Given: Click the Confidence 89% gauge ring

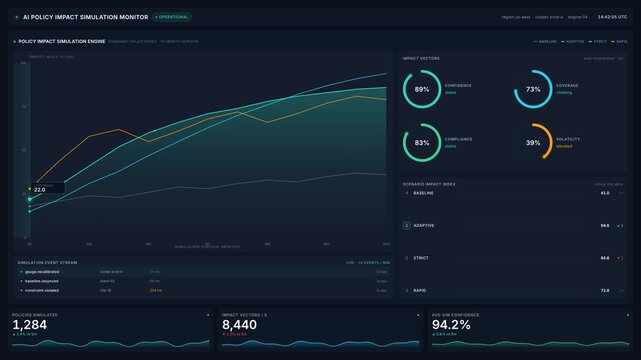Looking at the screenshot, I should (422, 89).
